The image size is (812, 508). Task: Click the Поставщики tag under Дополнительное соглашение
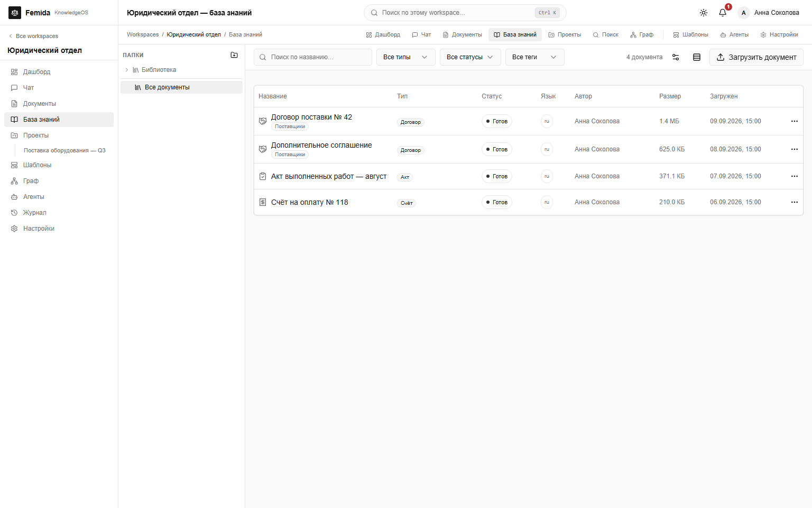click(x=290, y=155)
